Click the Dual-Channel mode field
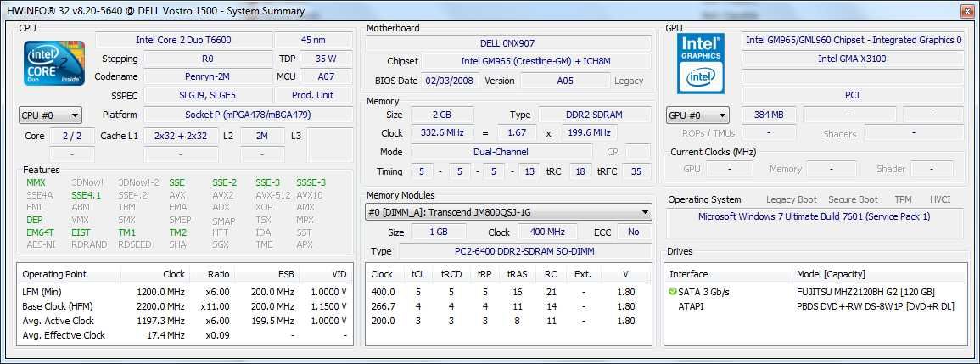Screen dimensions: 980x364 tap(501, 152)
